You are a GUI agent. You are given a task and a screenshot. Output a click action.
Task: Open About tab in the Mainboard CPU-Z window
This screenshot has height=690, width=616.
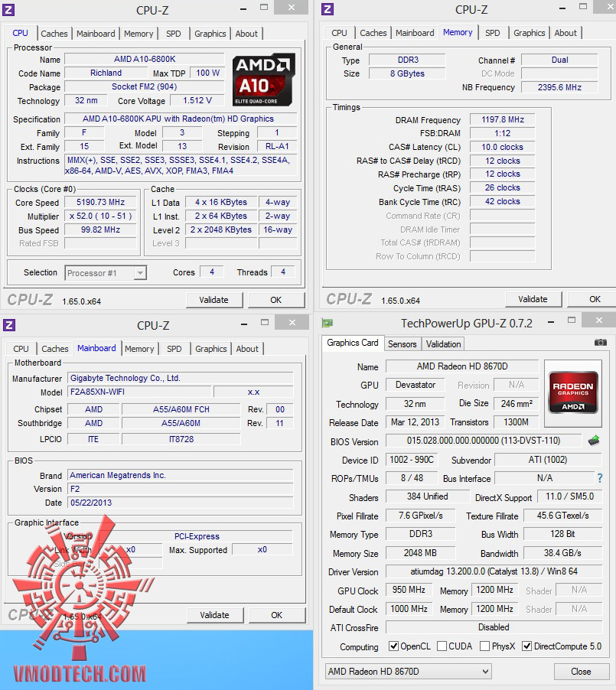click(247, 349)
